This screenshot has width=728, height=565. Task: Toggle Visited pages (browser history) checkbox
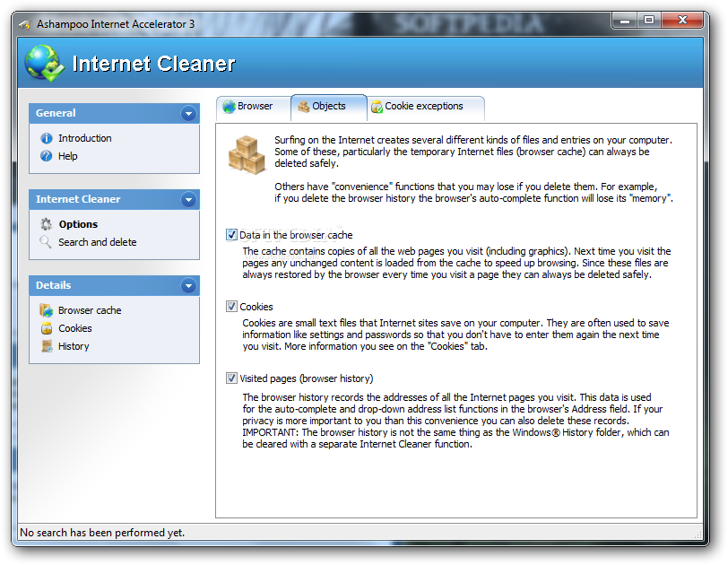tap(231, 378)
